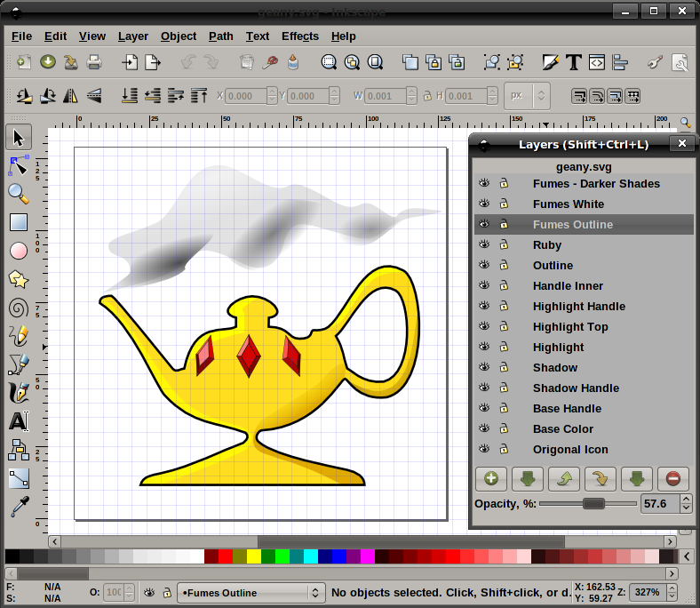Open the Effects menu
This screenshot has height=608, width=700.
click(x=300, y=36)
